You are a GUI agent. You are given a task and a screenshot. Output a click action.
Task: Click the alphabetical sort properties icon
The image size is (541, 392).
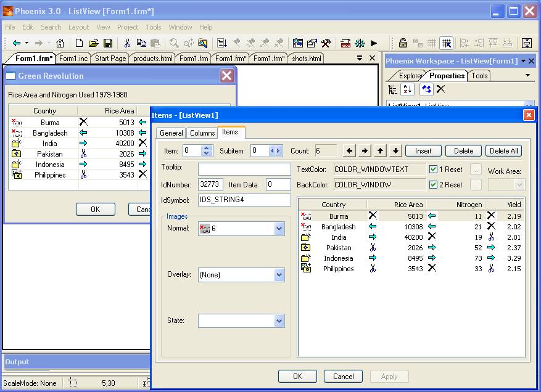[408, 89]
